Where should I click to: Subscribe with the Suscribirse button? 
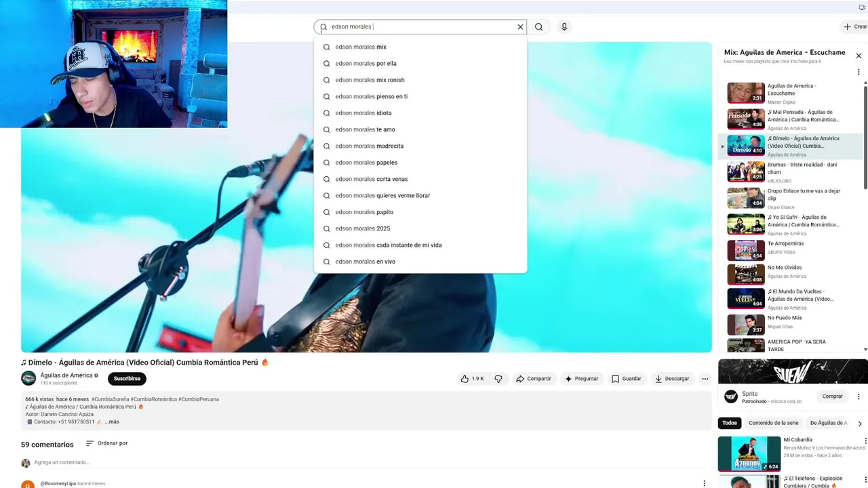[127, 379]
